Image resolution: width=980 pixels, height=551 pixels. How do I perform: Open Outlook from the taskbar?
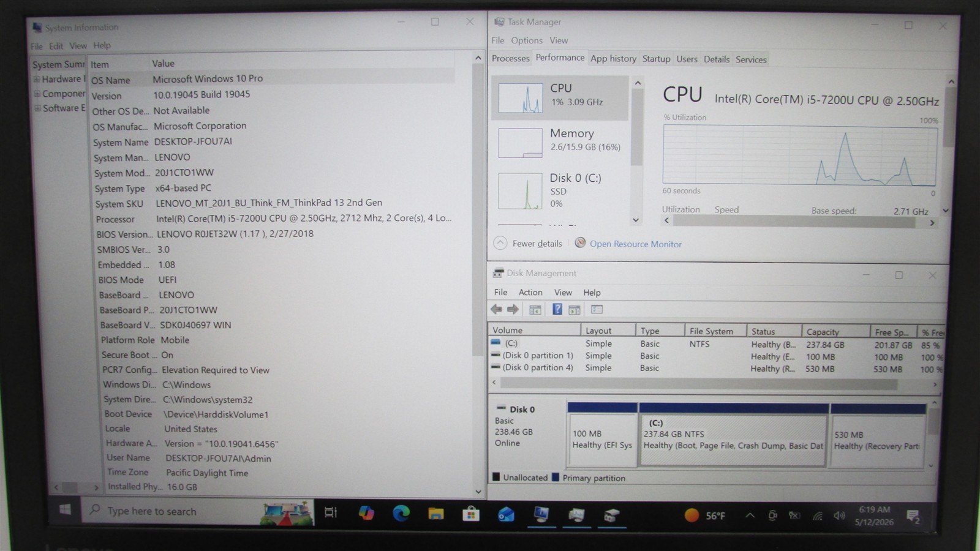(506, 514)
